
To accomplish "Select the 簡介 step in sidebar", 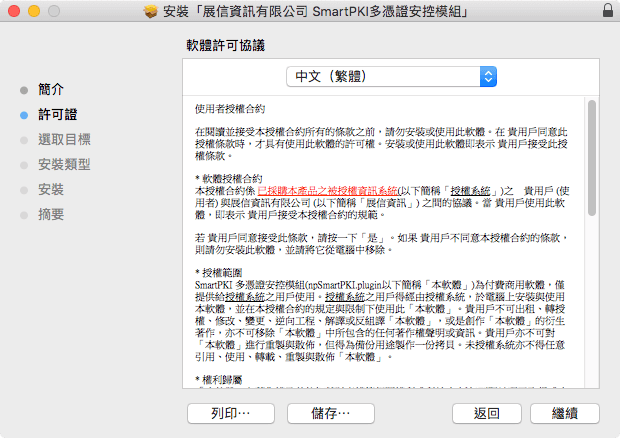I will 51,89.
